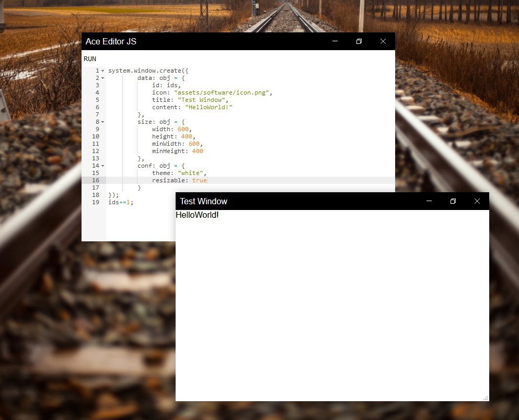Click the RUN button in Ace Editor
This screenshot has height=420, width=519.
[x=90, y=59]
